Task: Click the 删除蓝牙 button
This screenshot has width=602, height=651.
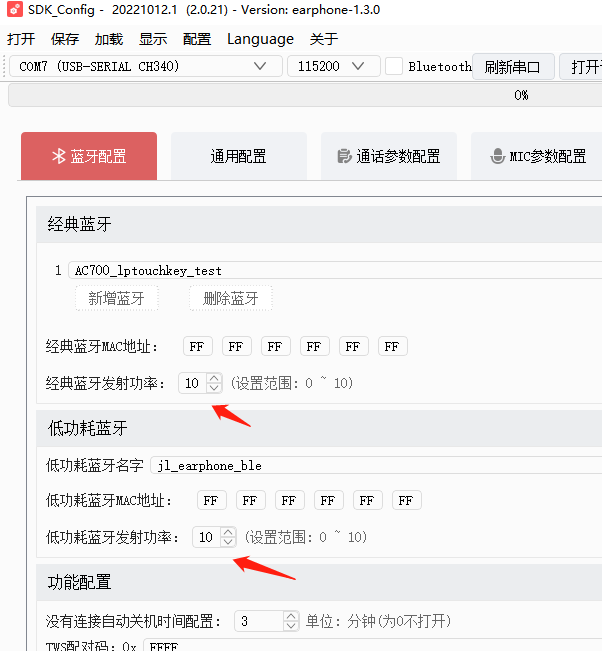Action: pos(231,298)
